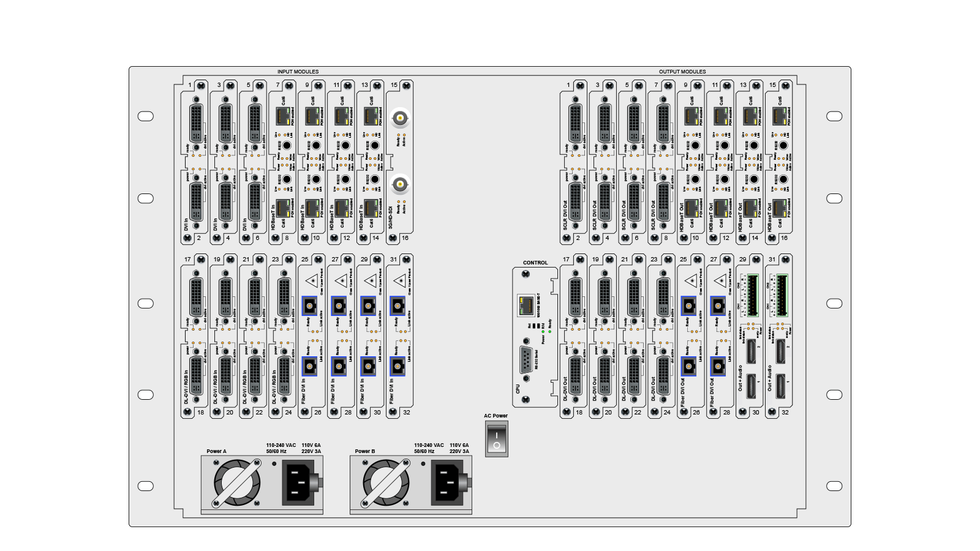The width and height of the screenshot is (980, 551).
Task: Toggle the AC Power rocker switch
Action: [x=496, y=440]
